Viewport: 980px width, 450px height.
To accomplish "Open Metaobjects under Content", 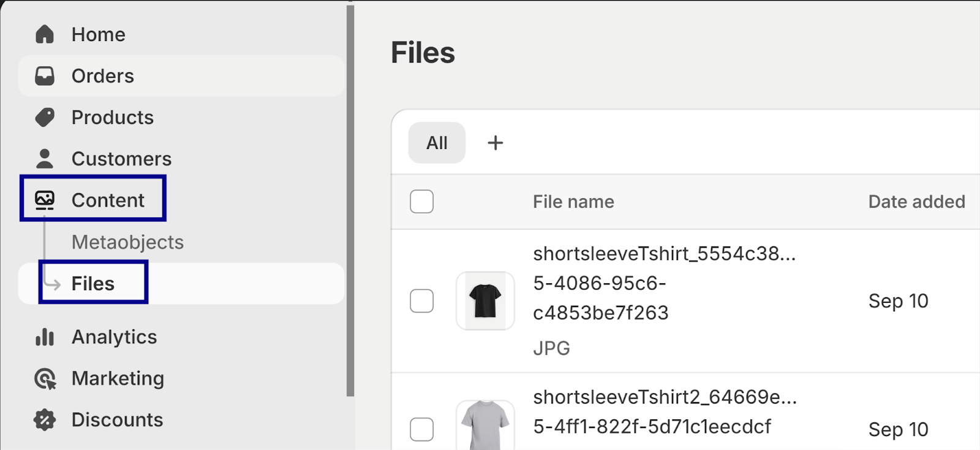I will (127, 242).
